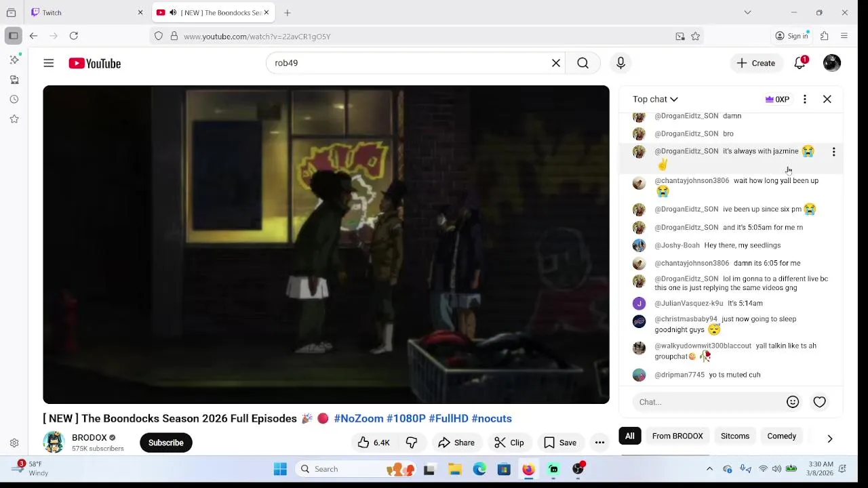Image resolution: width=868 pixels, height=488 pixels.
Task: Click BRODOX channel avatar
Action: click(54, 442)
